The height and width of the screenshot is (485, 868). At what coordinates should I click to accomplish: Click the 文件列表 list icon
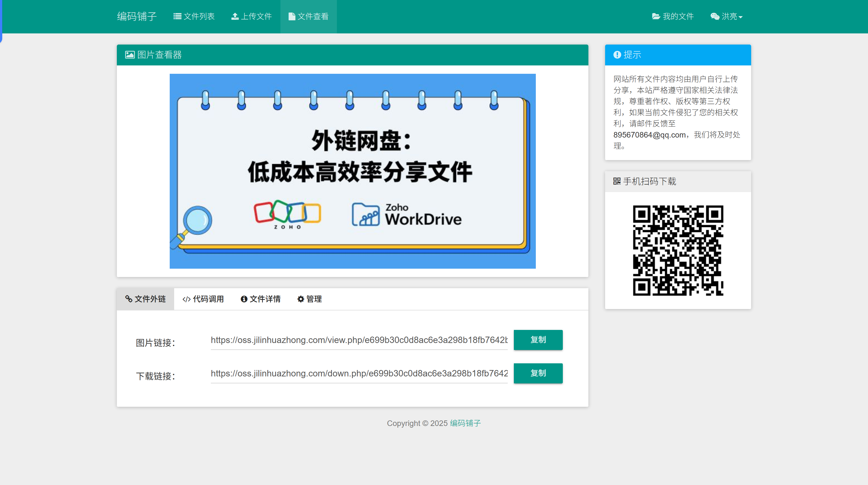177,16
